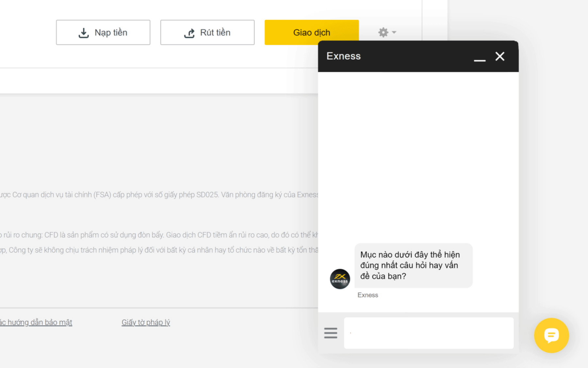
Task: Open the chat hamburger menu icon
Action: point(331,333)
